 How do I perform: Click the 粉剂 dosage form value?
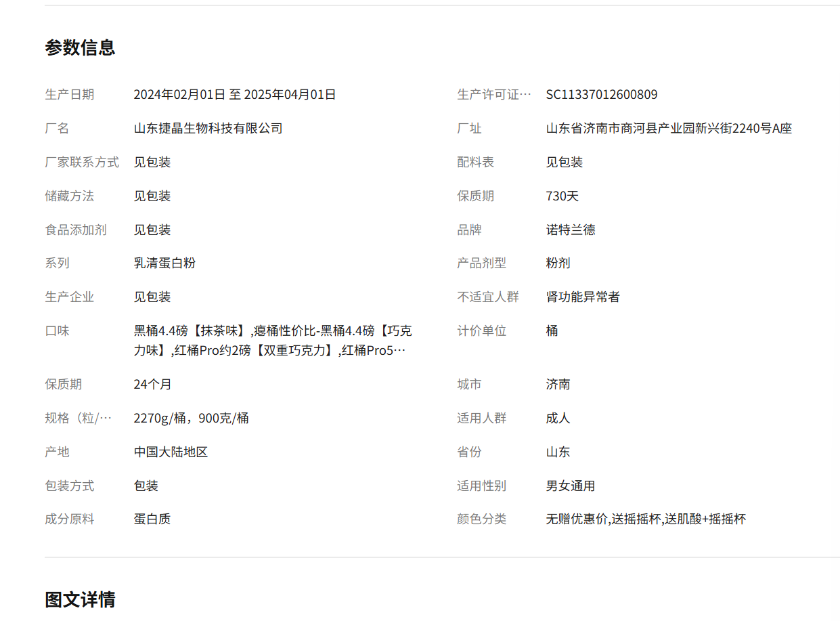[x=558, y=263]
